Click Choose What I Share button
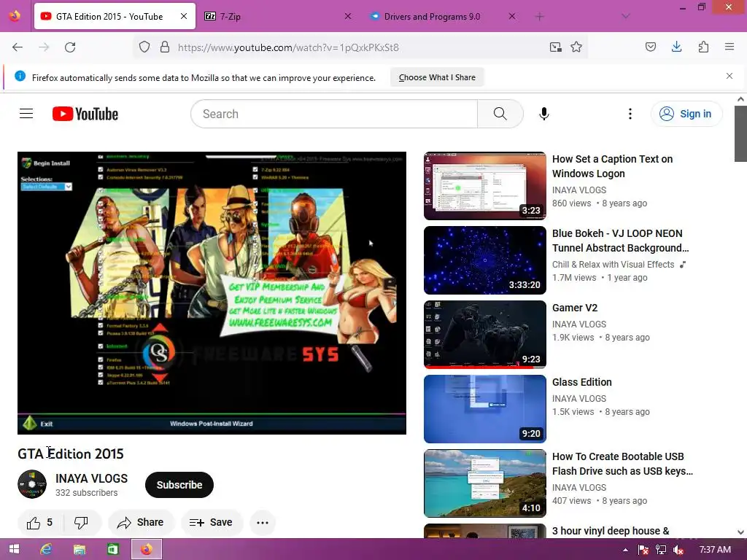 (437, 77)
